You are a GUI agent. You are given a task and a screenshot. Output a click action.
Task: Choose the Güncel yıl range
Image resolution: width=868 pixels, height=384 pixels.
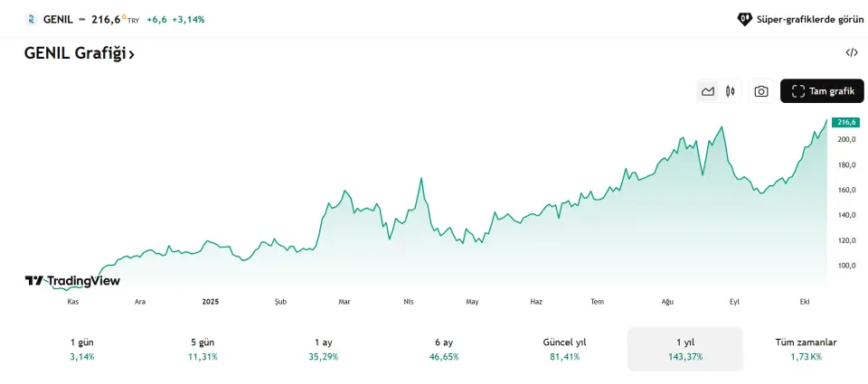(x=564, y=349)
